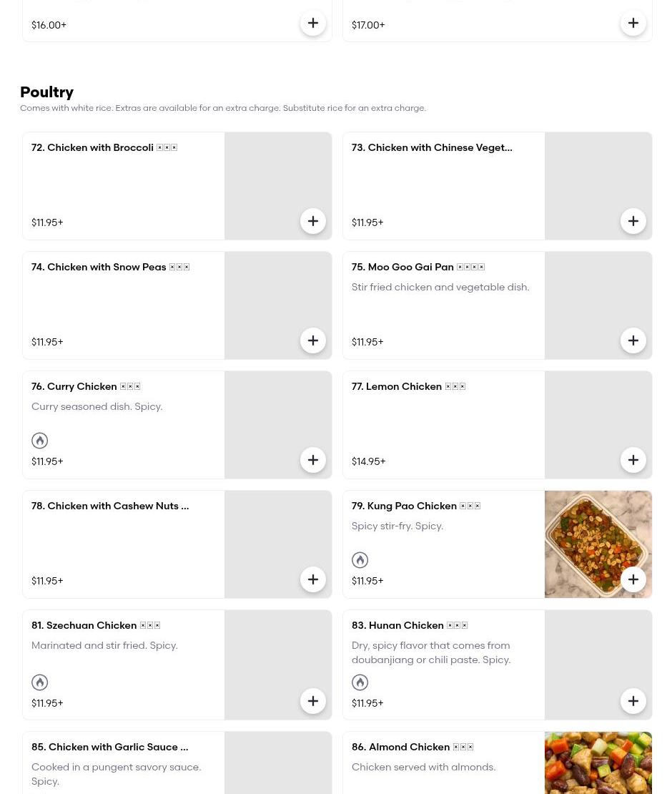Add Chicken with Snow Peas to cart
This screenshot has height=794, width=672.
coord(313,340)
